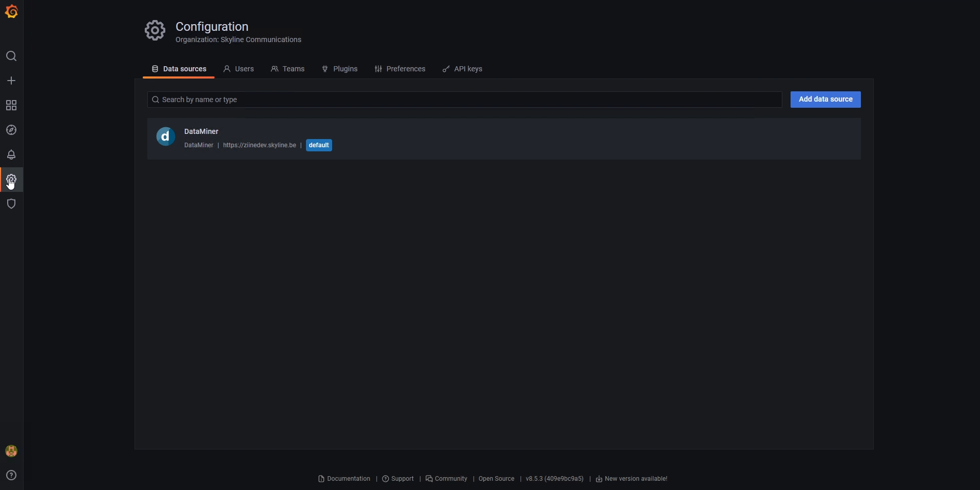Open the Community footer link
The image size is (980, 490).
pos(446,479)
